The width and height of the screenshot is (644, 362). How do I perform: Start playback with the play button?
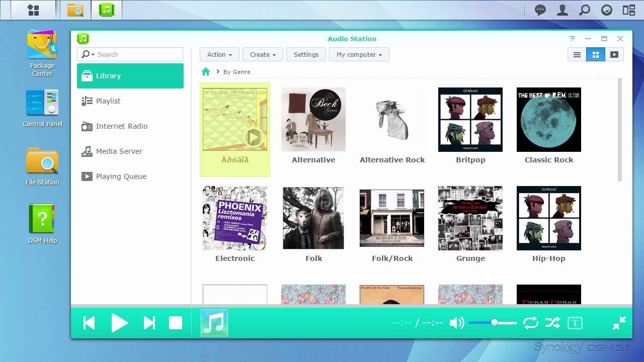point(119,323)
